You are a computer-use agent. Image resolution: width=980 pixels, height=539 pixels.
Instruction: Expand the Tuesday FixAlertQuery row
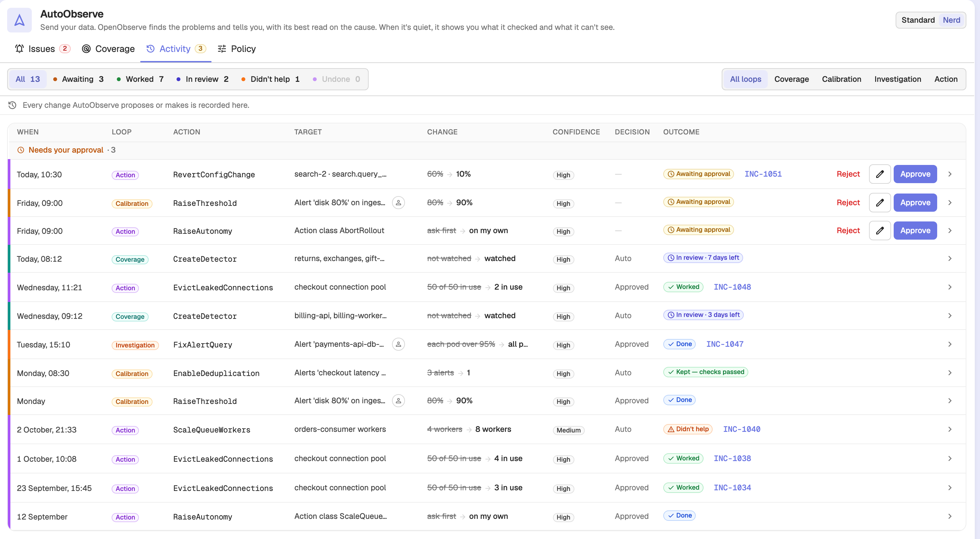[949, 344]
